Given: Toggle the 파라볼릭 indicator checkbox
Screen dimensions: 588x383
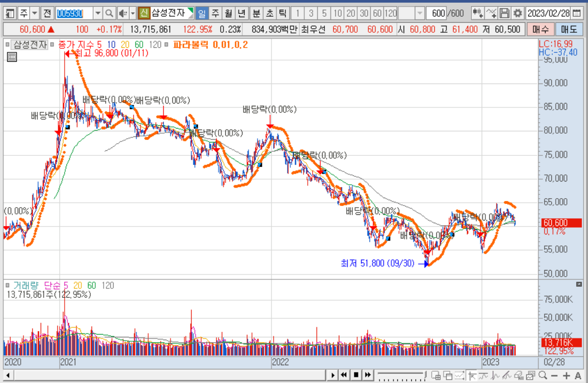Looking at the screenshot, I should [x=167, y=45].
